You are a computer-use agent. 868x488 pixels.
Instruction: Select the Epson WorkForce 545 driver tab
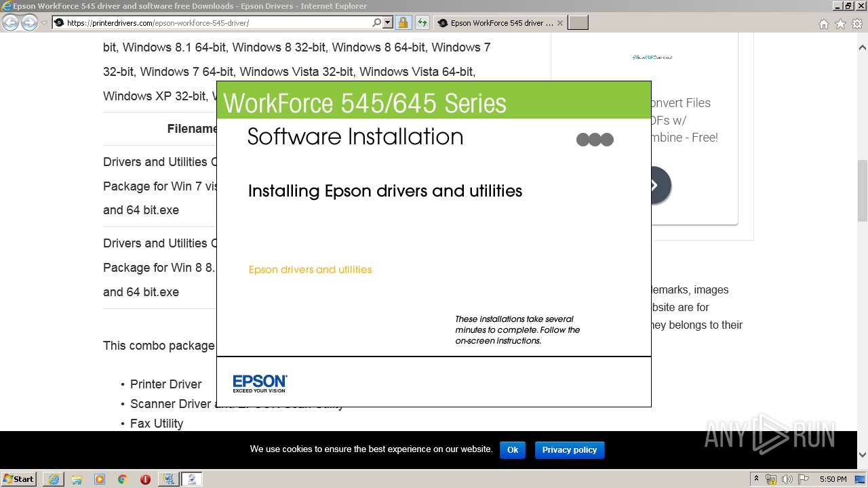[x=500, y=23]
